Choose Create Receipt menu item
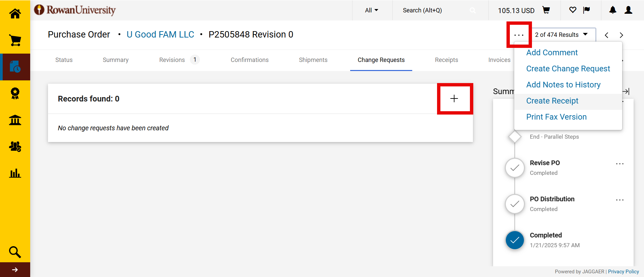644x277 pixels. (x=552, y=101)
